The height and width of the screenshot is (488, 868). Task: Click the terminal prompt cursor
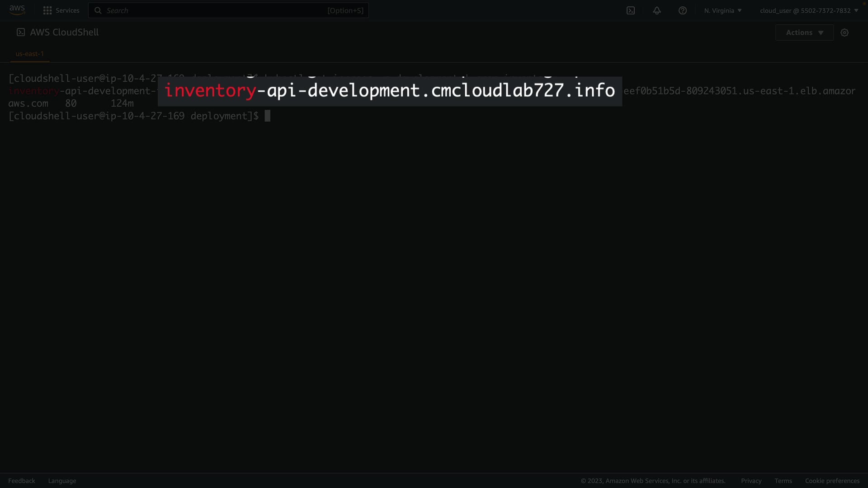[268, 116]
